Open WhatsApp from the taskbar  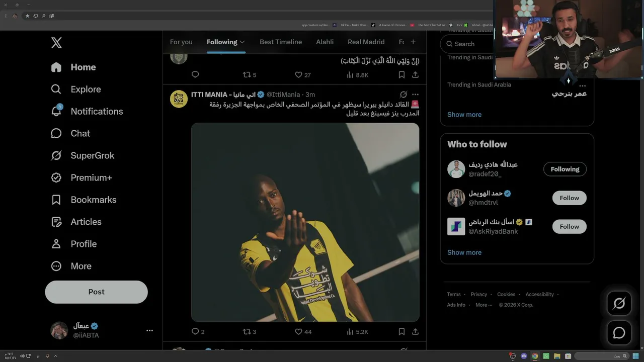pos(546,356)
